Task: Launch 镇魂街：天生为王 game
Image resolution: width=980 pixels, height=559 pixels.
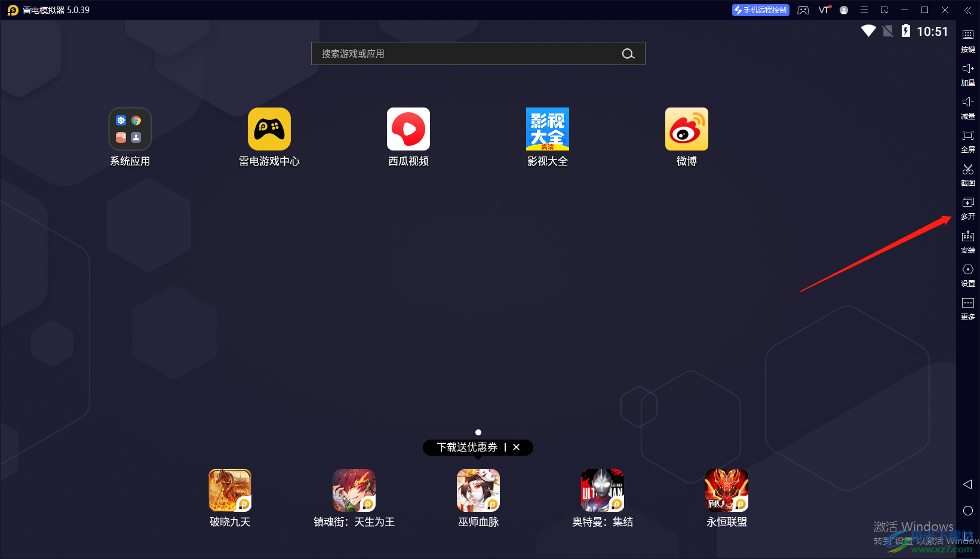Action: coord(354,490)
